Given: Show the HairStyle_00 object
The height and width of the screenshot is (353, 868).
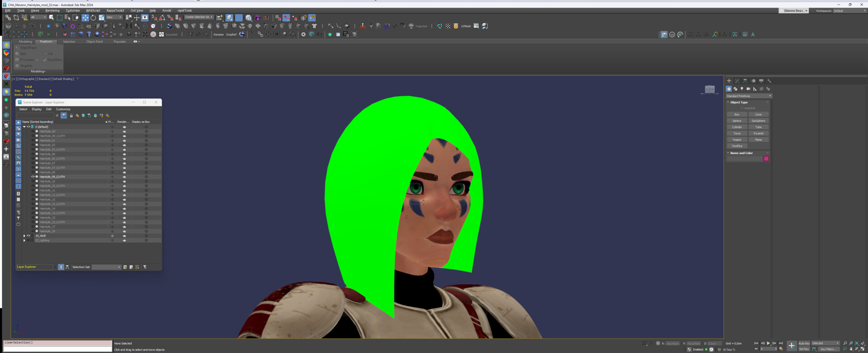Looking at the screenshot, I should pos(33,132).
